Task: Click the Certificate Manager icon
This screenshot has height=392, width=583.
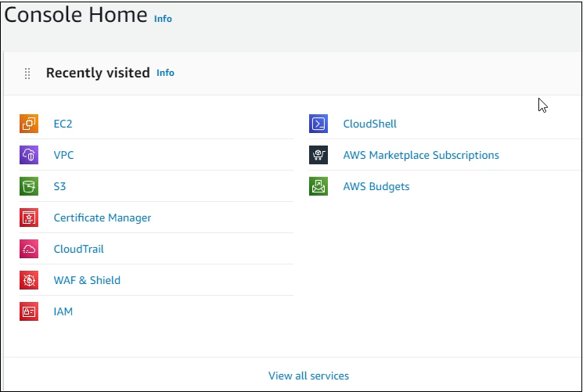Action: 29,218
